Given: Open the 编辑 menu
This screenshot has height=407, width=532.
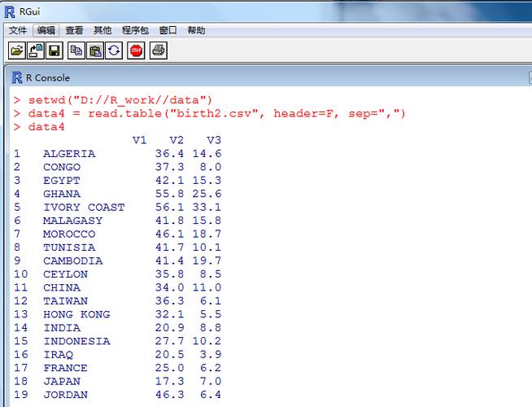Looking at the screenshot, I should coord(46,30).
